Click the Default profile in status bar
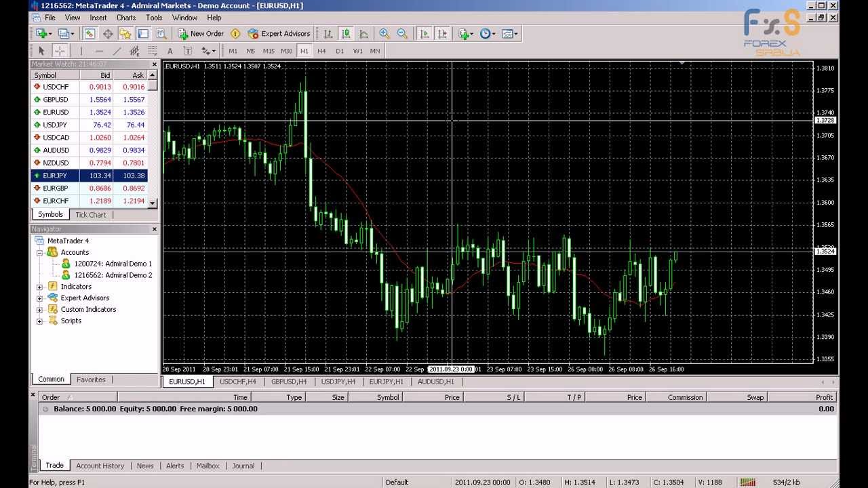 [x=397, y=483]
